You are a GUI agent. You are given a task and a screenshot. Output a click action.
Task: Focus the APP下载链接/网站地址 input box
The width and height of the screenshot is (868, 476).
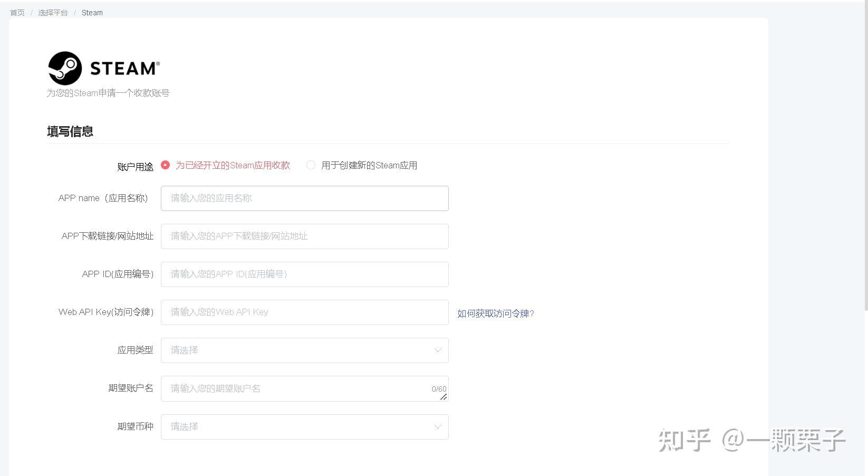[304, 236]
